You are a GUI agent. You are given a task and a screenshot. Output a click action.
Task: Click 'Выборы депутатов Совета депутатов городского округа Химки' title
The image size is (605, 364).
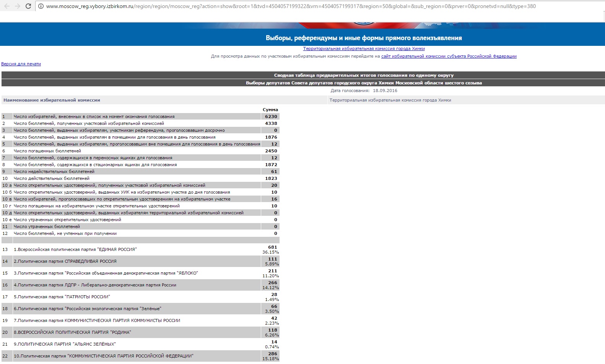(364, 83)
